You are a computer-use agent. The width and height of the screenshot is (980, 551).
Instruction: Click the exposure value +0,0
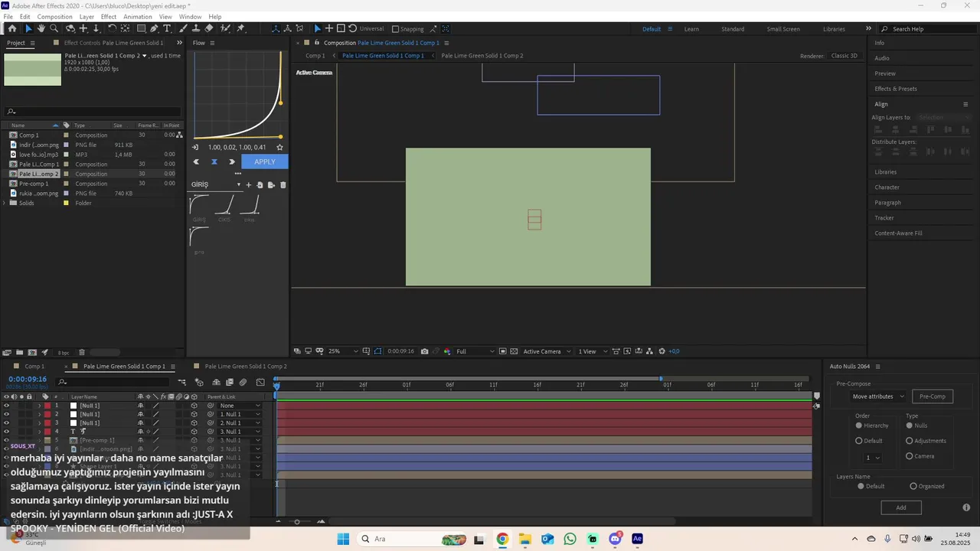674,351
